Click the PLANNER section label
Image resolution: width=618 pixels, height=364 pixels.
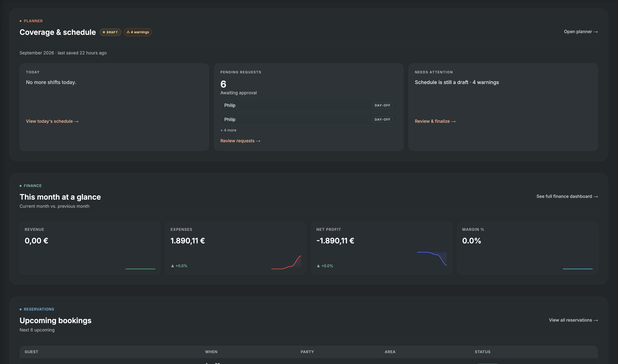33,21
